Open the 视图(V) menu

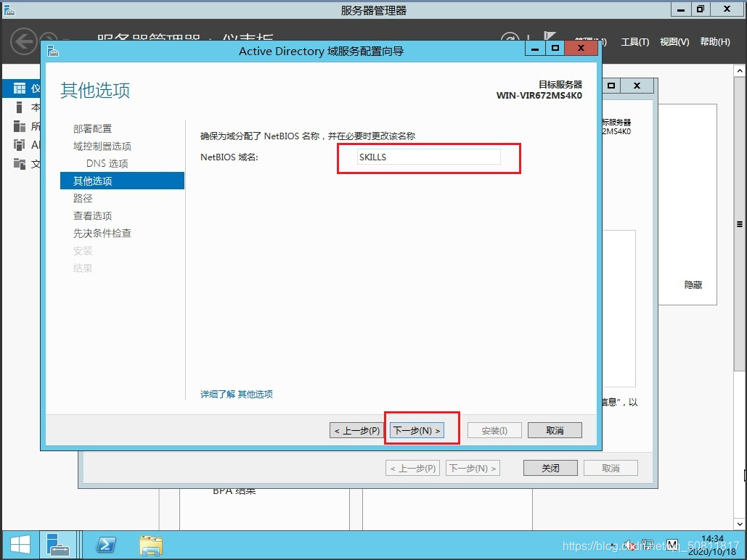674,42
